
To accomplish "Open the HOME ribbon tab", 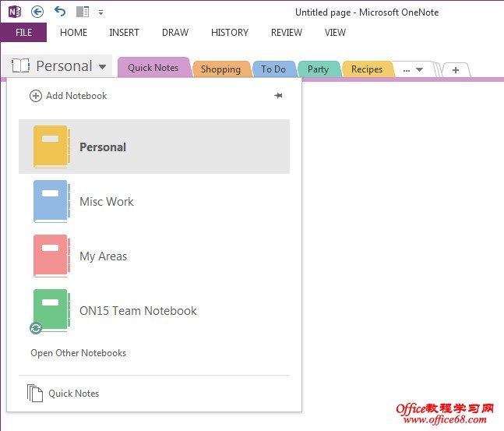I will (x=73, y=33).
